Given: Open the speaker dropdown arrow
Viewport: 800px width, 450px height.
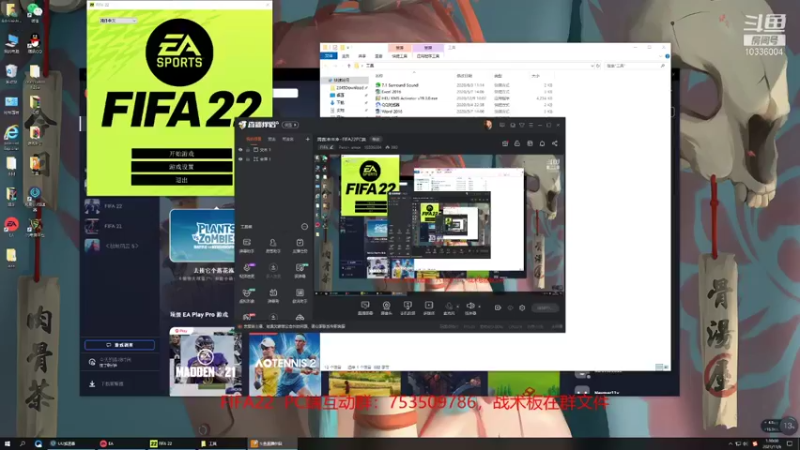Looking at the screenshot, I should click(479, 307).
